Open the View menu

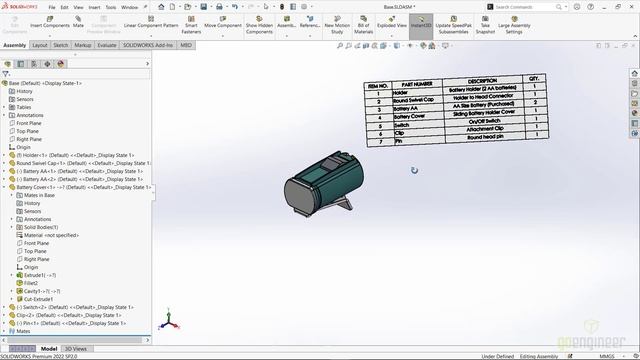click(x=78, y=7)
